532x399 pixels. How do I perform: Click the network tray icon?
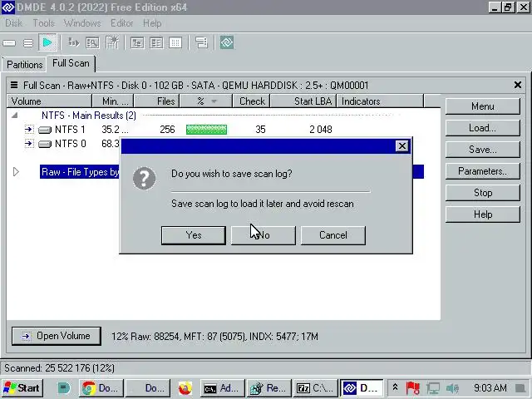click(x=433, y=388)
